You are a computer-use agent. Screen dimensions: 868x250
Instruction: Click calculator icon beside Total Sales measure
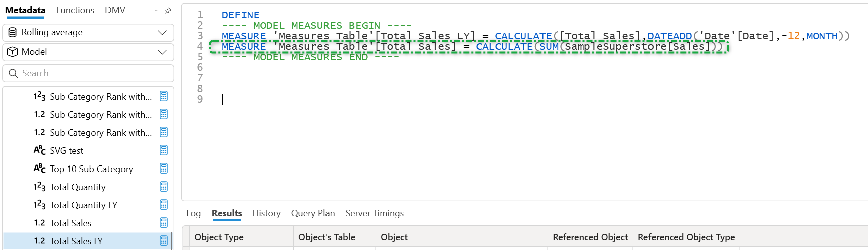[164, 223]
